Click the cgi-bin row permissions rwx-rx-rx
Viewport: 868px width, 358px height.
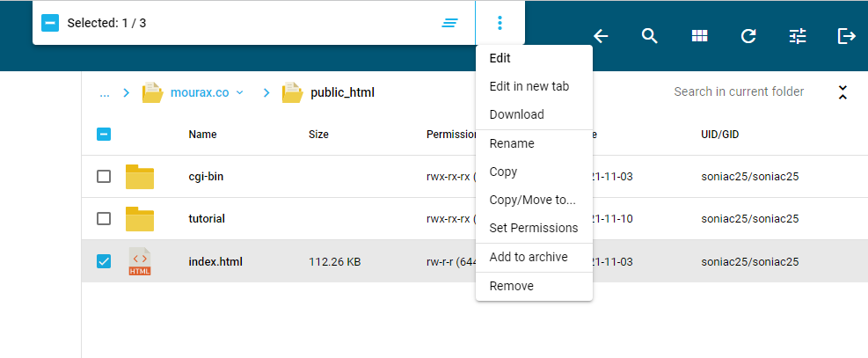pos(450,177)
